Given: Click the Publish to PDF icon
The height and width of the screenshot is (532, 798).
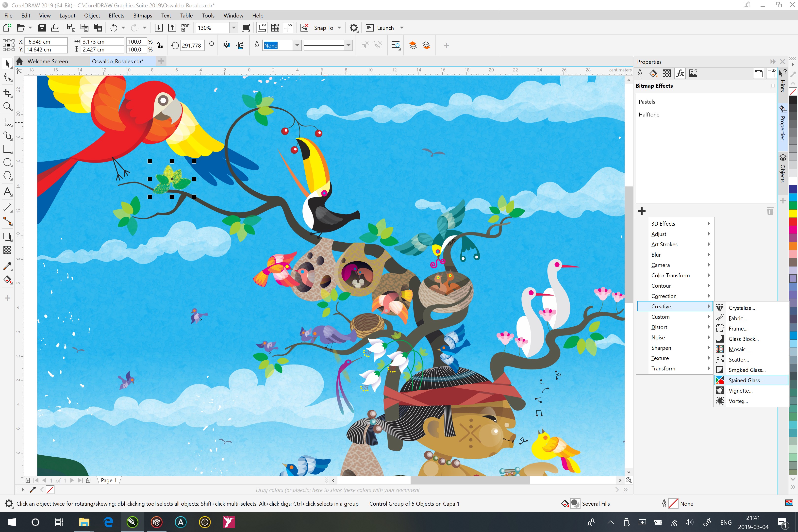Looking at the screenshot, I should 185,28.
